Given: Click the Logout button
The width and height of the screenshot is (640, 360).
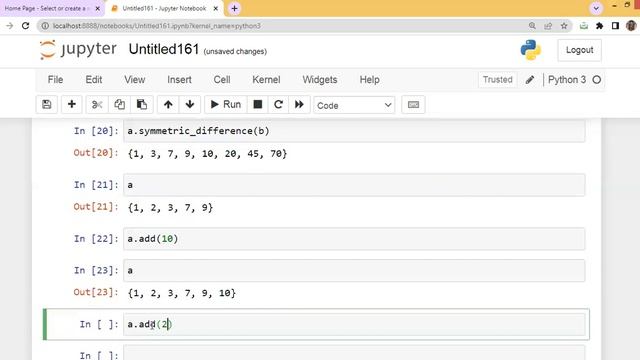Looking at the screenshot, I should [x=579, y=50].
